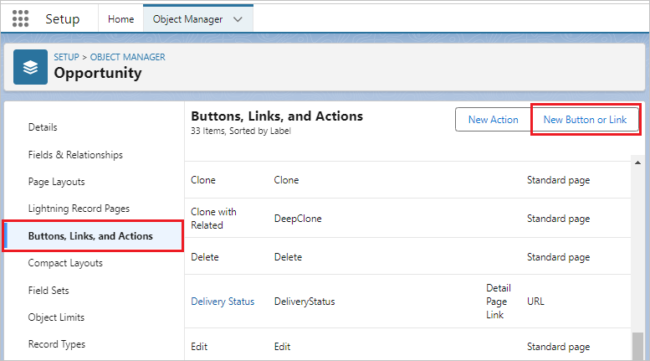Click the Delete label cell

pos(205,257)
